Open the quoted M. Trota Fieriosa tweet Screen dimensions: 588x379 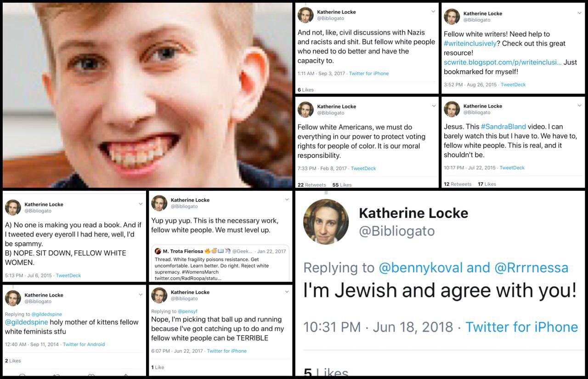click(x=220, y=264)
